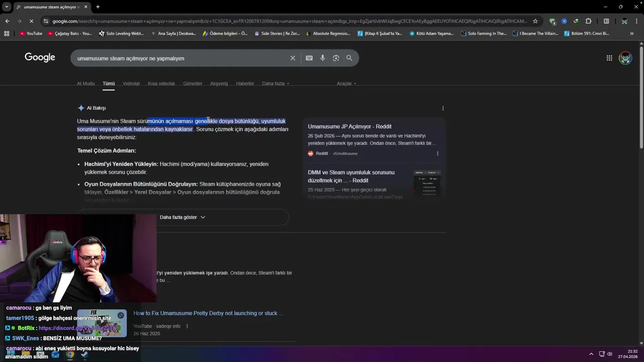
Task: Start voice search microphone icon
Action: 323,58
